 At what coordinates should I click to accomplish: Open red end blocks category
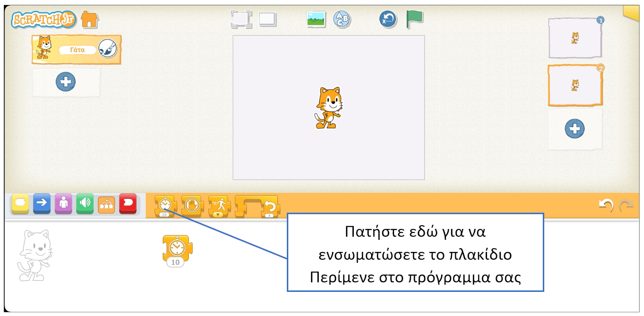[x=128, y=204]
